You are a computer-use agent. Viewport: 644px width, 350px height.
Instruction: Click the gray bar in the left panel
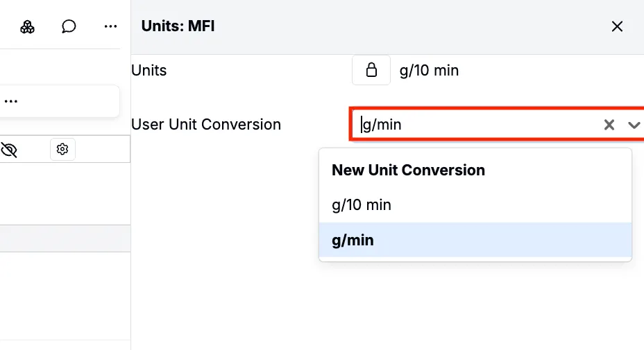pos(65,238)
